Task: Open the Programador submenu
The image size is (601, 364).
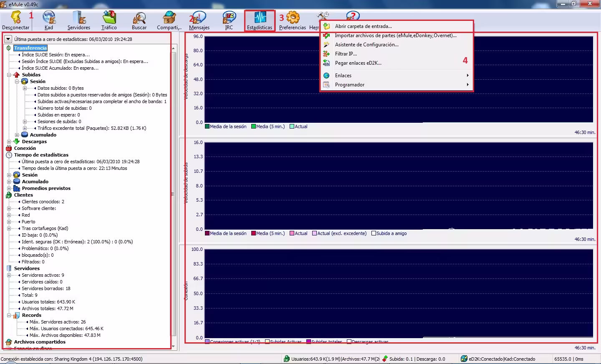Action: [x=397, y=85]
